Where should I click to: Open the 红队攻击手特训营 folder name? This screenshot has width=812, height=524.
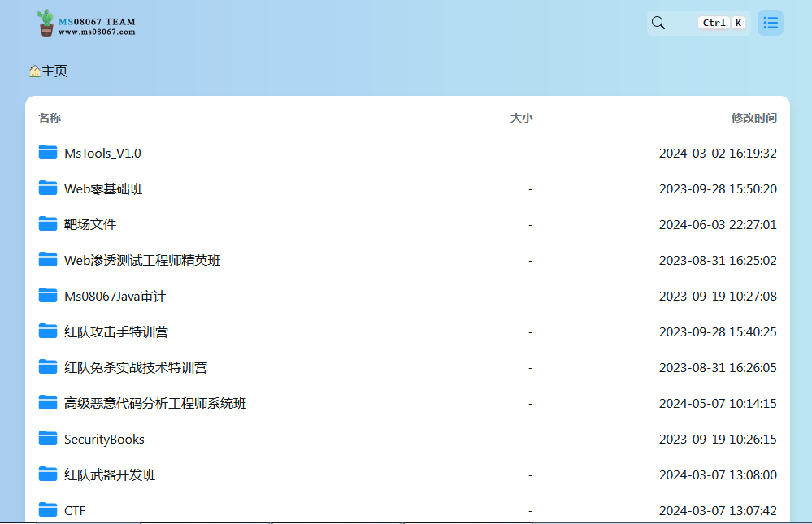[116, 332]
